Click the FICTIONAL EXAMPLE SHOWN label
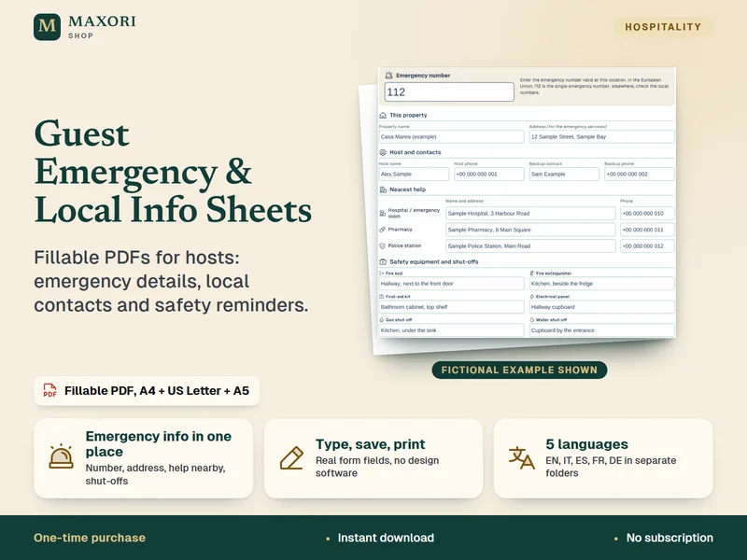 pyautogui.click(x=519, y=370)
